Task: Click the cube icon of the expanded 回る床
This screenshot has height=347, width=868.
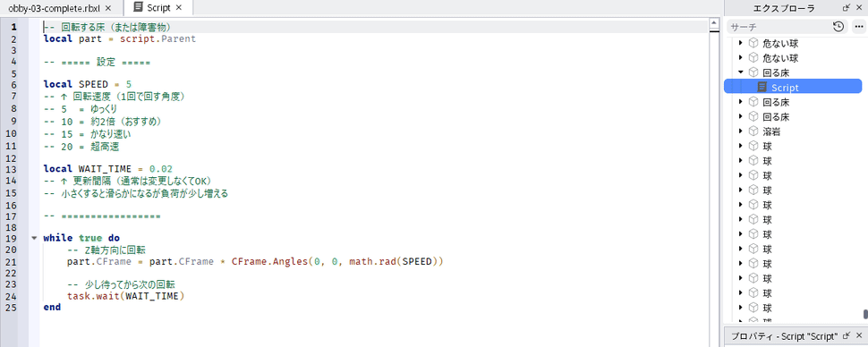Action: (753, 72)
